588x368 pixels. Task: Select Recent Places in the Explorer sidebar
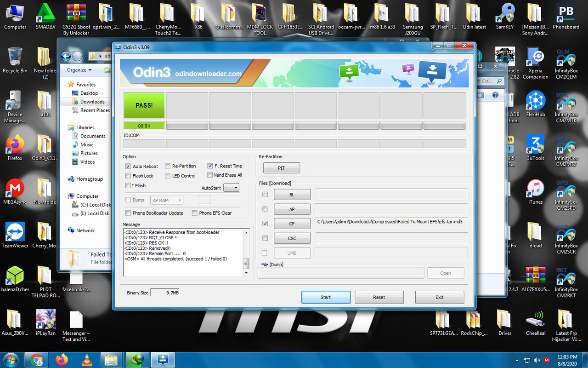95,110
